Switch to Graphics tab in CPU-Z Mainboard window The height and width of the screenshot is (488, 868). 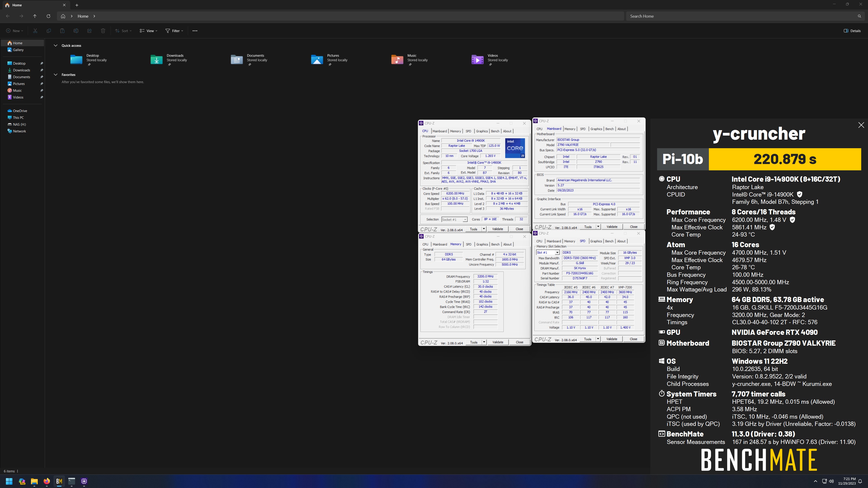596,129
